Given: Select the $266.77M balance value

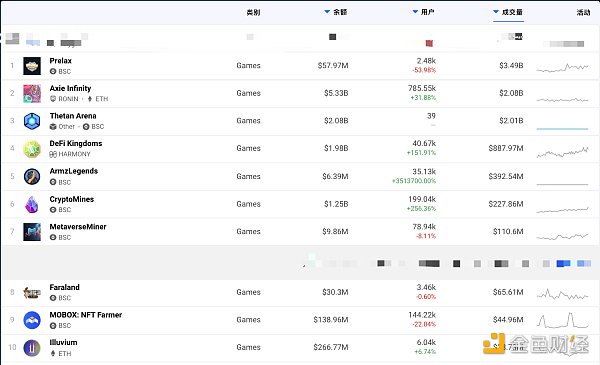Looking at the screenshot, I should [331, 347].
